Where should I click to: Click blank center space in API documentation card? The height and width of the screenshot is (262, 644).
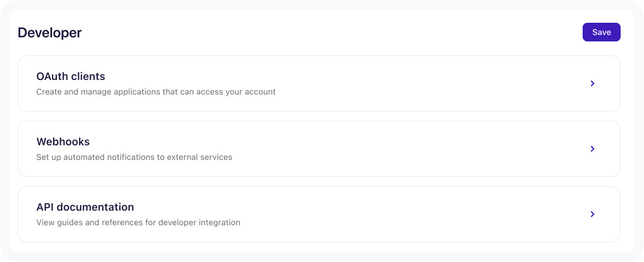click(409, 214)
